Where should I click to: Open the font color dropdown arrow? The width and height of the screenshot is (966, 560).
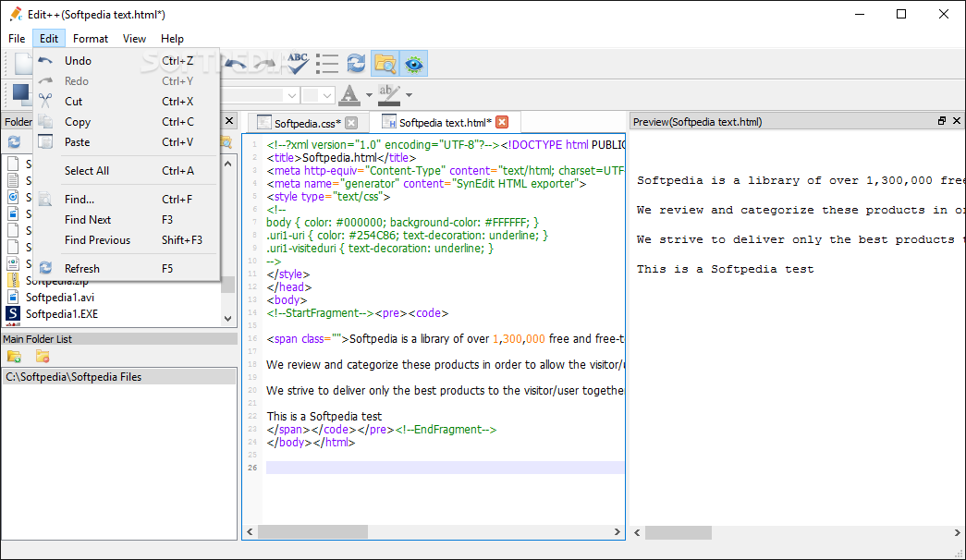tap(369, 95)
